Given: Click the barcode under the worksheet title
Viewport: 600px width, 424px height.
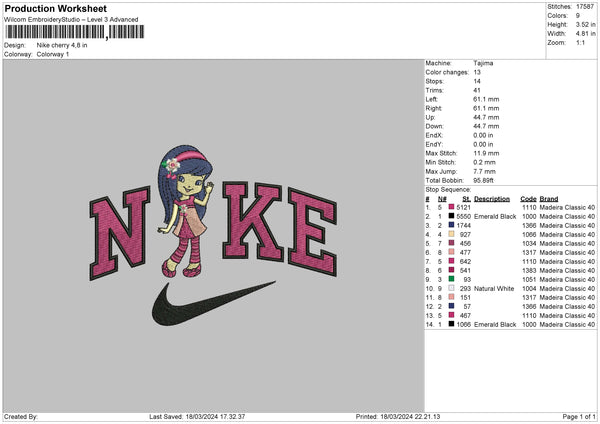Looking at the screenshot, I should (x=75, y=32).
